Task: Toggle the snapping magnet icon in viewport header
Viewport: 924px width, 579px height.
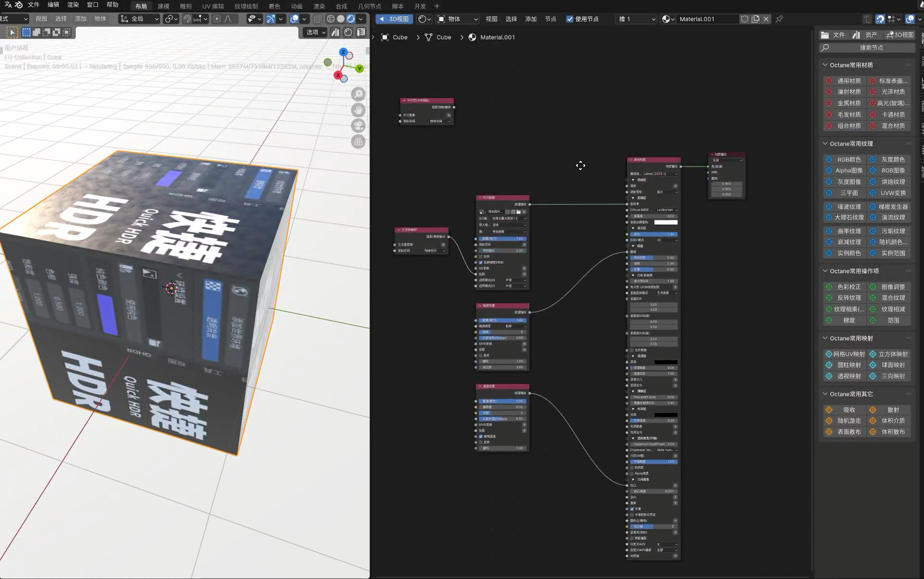Action: pyautogui.click(x=187, y=19)
